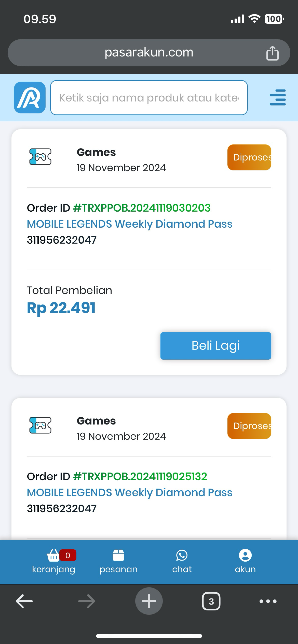Tap the first order's Games ticket icon

[40, 157]
